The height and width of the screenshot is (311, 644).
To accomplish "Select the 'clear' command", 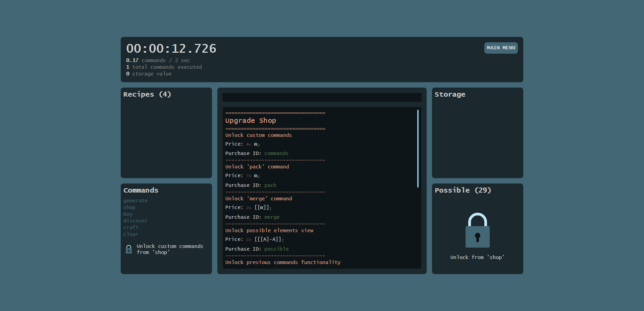I will [x=131, y=234].
